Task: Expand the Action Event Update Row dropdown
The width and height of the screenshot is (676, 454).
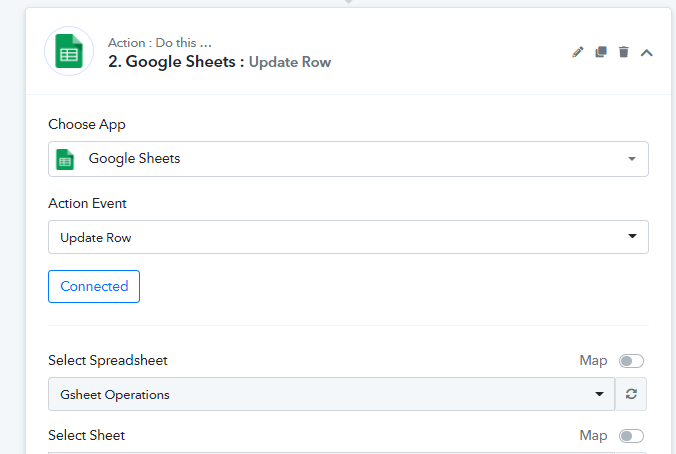Action: [348, 237]
